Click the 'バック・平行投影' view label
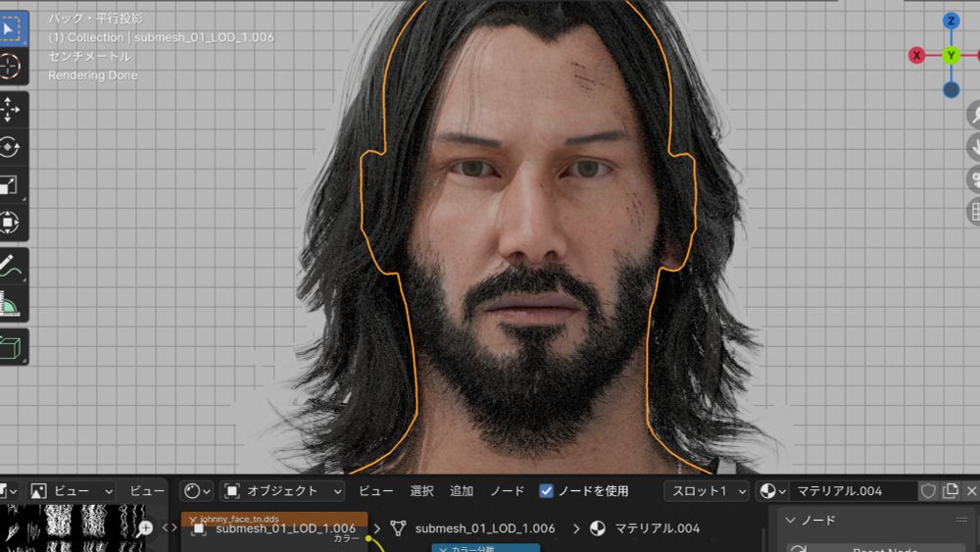 (x=96, y=19)
